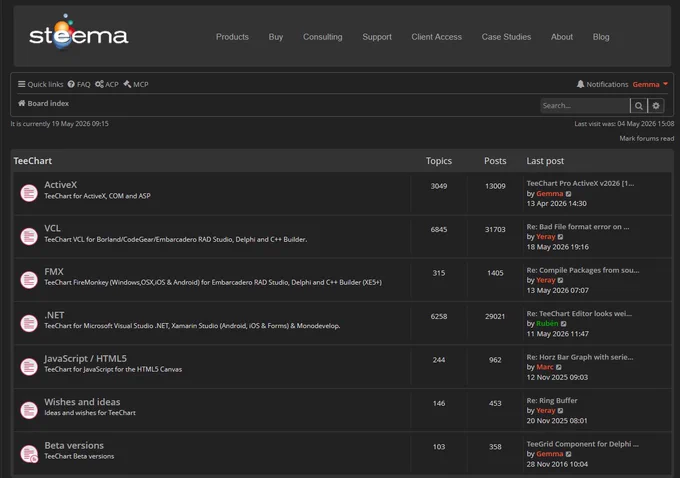This screenshot has height=478, width=680.
Task: View Yeray's profile in VCL row
Action: tap(546, 237)
